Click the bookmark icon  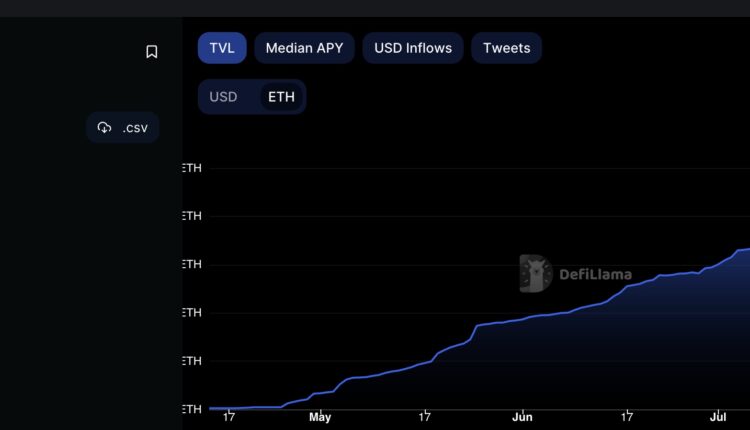pos(152,52)
